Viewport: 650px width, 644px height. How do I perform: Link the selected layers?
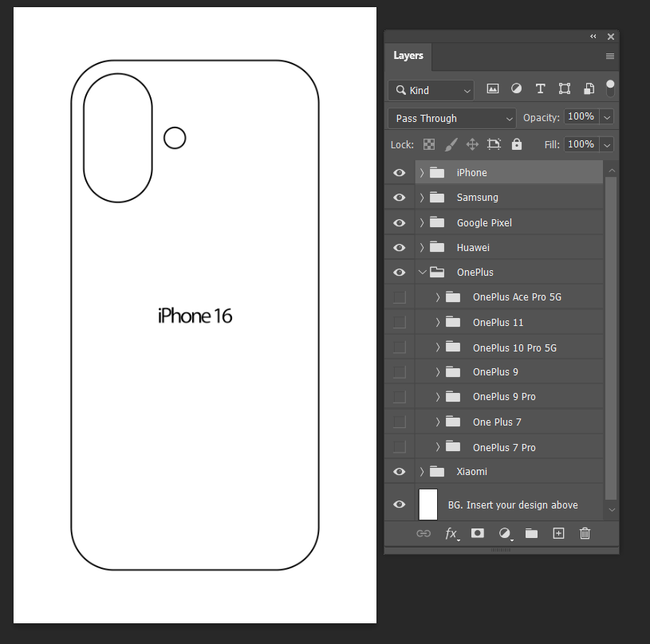423,533
